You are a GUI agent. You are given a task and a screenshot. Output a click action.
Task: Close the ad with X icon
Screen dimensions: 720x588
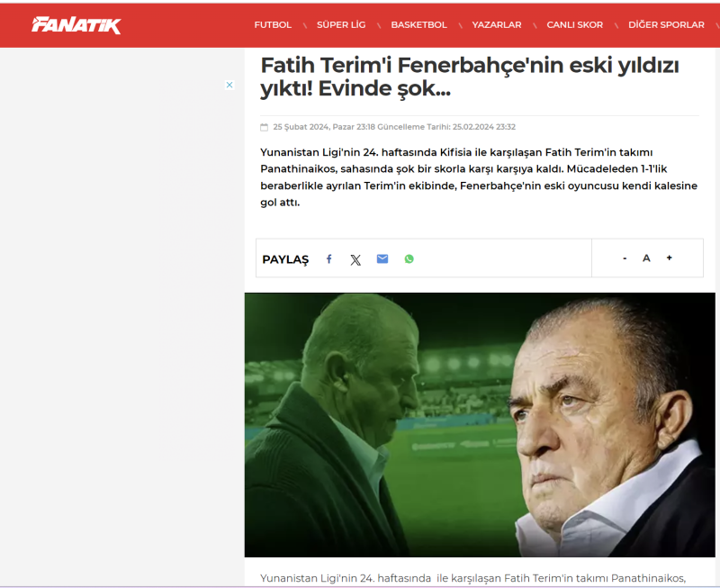[229, 85]
